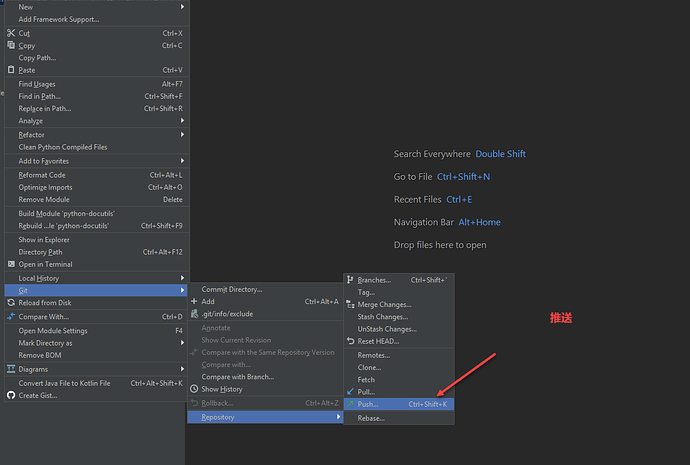
Task: Expand the Mark Directory as submenu arrow
Action: [182, 342]
